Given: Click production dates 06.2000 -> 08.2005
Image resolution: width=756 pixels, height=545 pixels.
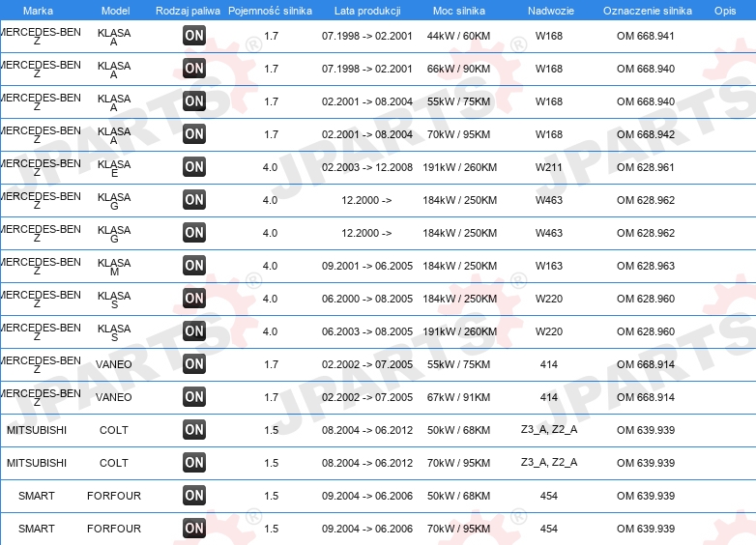Looking at the screenshot, I should tap(367, 299).
